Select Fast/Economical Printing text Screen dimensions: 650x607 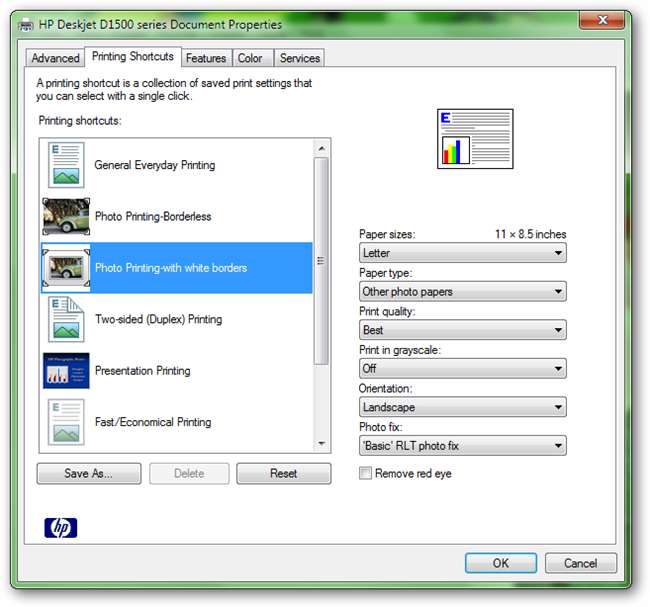pyautogui.click(x=153, y=422)
